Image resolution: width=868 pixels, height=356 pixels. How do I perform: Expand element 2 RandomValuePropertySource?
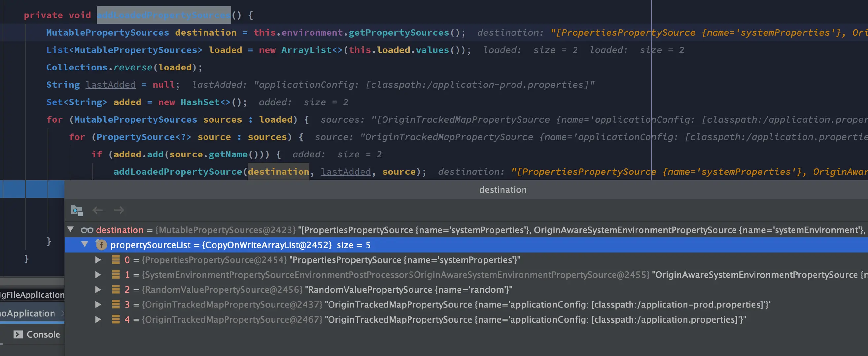click(98, 290)
